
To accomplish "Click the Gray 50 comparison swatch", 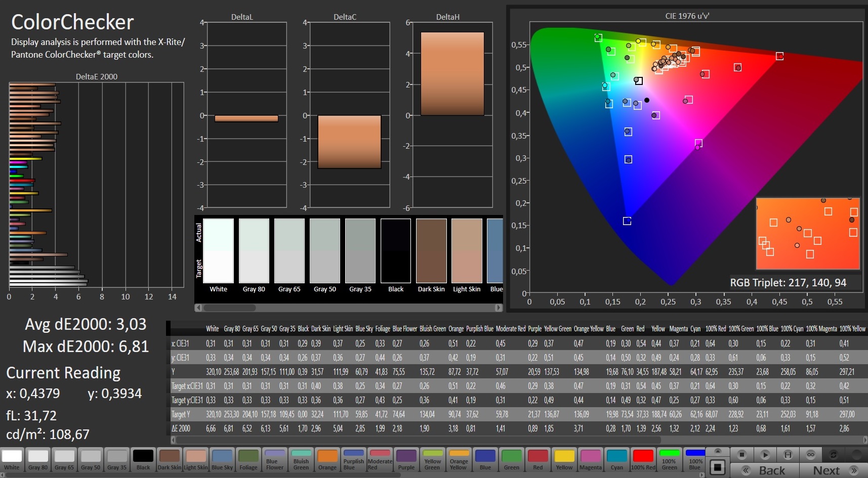I will point(325,251).
